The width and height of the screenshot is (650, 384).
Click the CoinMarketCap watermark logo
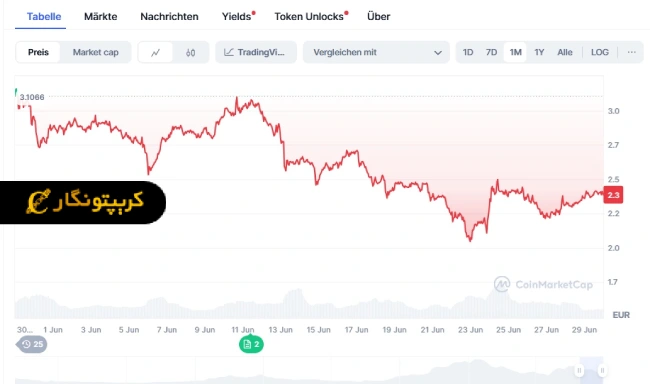coord(543,284)
